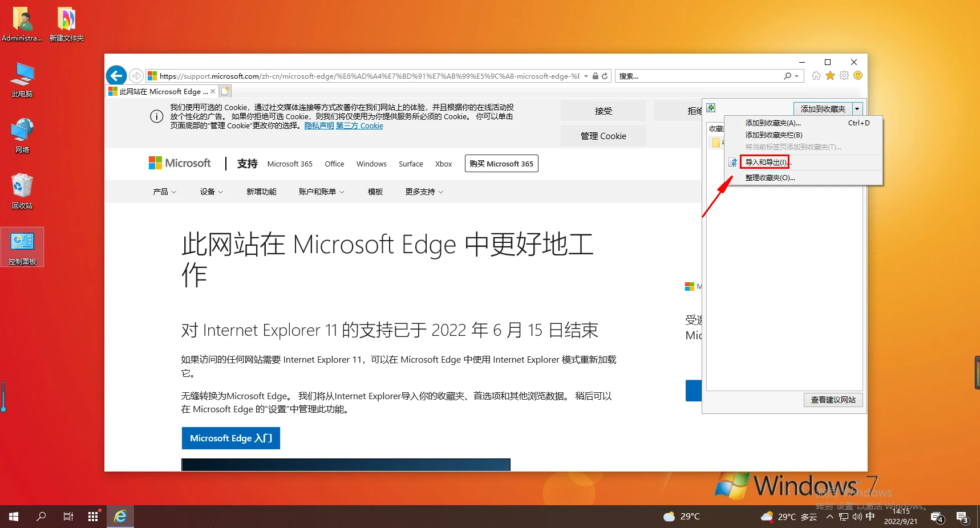The image size is (980, 528).
Task: Click the import/export icon in the menu
Action: pyautogui.click(x=733, y=163)
